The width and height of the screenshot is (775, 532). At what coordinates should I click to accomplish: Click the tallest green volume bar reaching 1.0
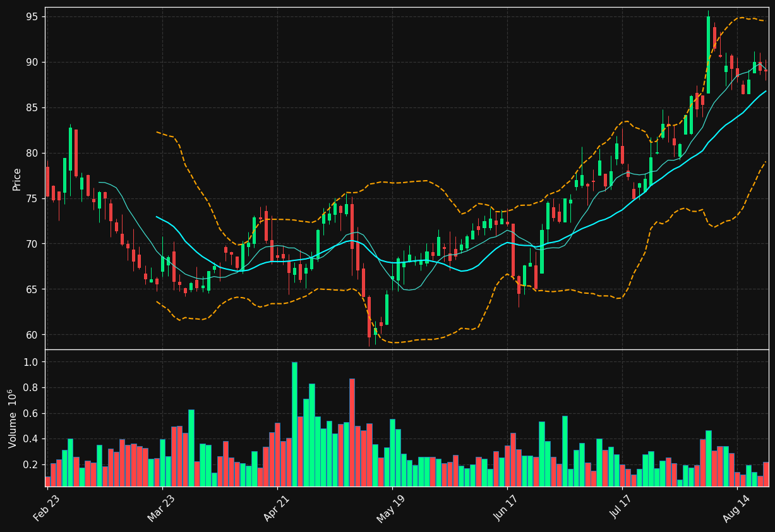(294, 424)
